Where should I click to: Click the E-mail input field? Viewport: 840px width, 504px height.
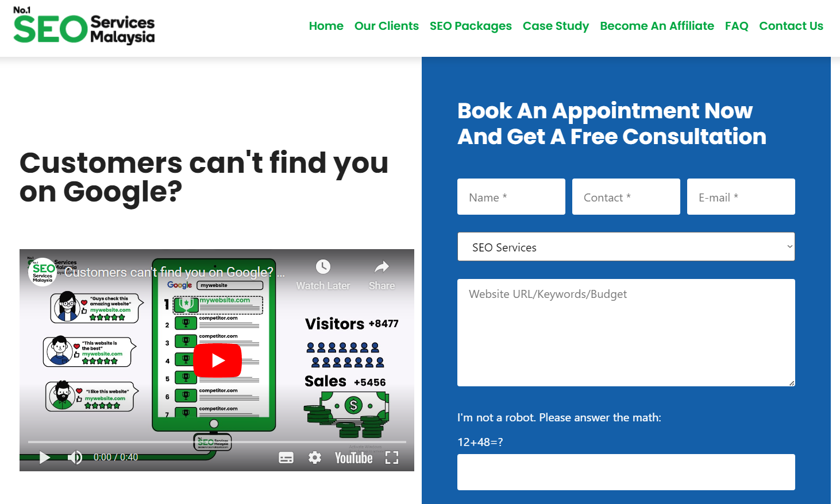741,197
